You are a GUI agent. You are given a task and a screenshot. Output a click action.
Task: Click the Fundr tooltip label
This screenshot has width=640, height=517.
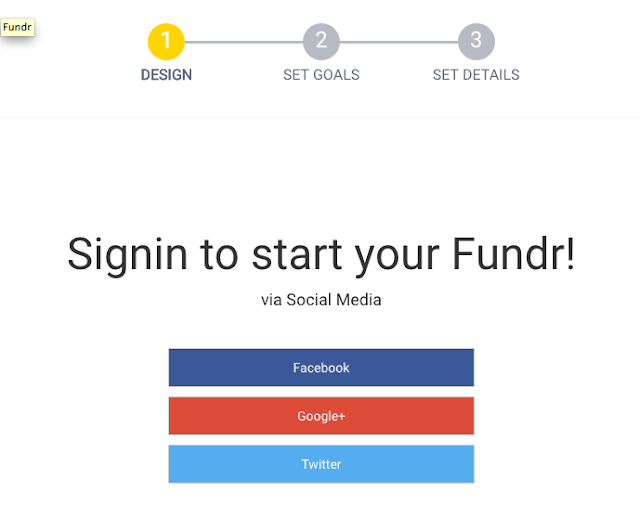18,27
